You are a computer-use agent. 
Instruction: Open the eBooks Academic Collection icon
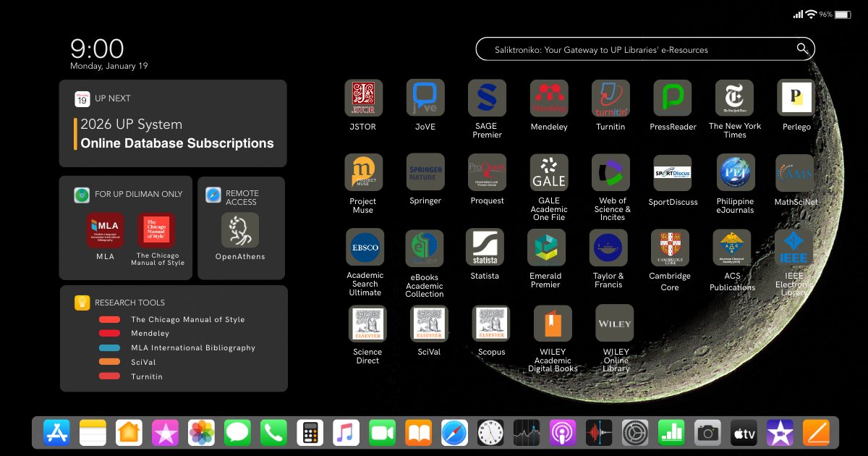click(x=424, y=249)
